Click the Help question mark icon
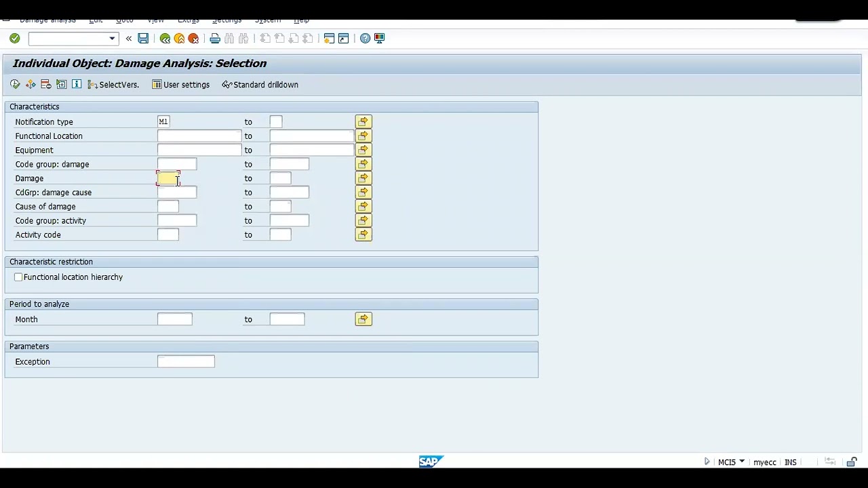Viewport: 868px width, 488px height. pyautogui.click(x=365, y=39)
